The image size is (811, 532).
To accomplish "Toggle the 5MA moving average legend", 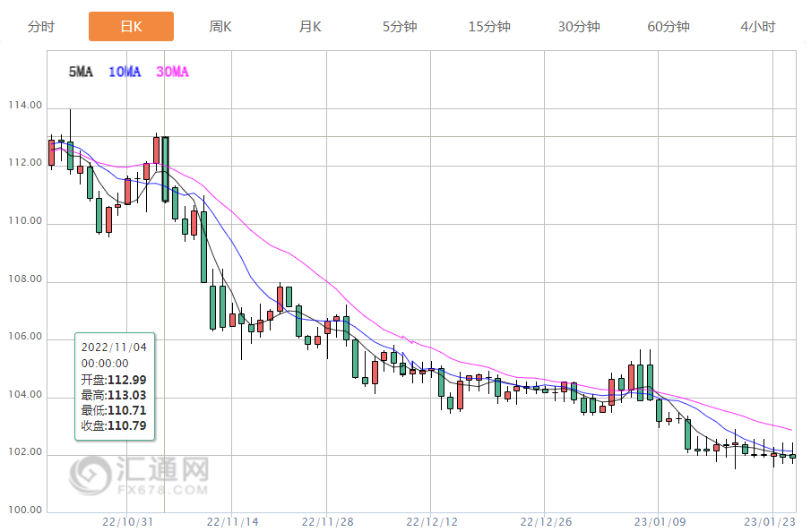I will [x=81, y=73].
